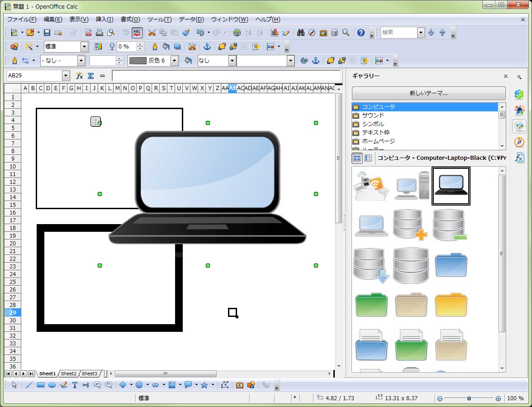Insert chart icon in standard toolbar

click(x=275, y=33)
